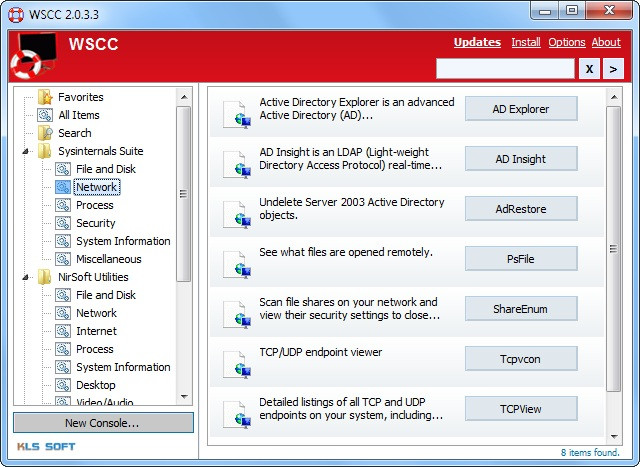
Task: Launch AD Insight
Action: (521, 159)
